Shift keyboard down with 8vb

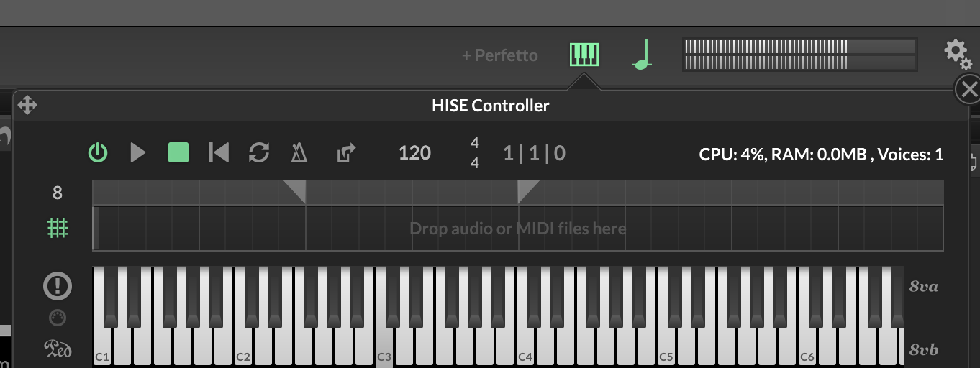point(924,350)
